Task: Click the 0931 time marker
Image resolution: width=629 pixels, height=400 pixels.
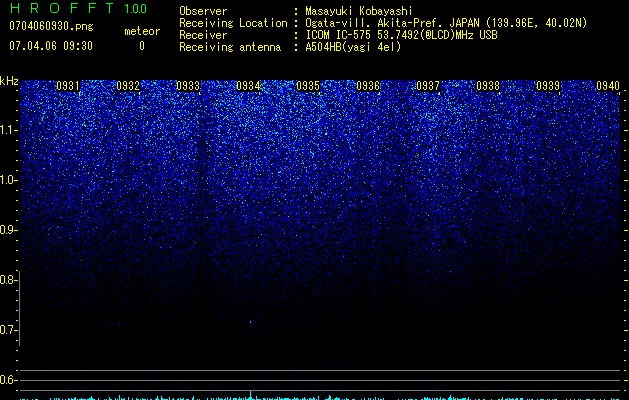Action: coord(68,86)
